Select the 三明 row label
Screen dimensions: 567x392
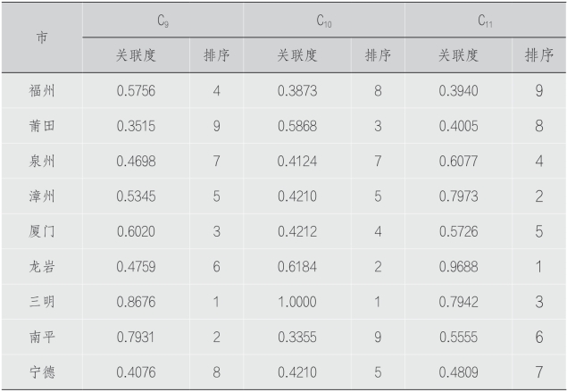[42, 302]
